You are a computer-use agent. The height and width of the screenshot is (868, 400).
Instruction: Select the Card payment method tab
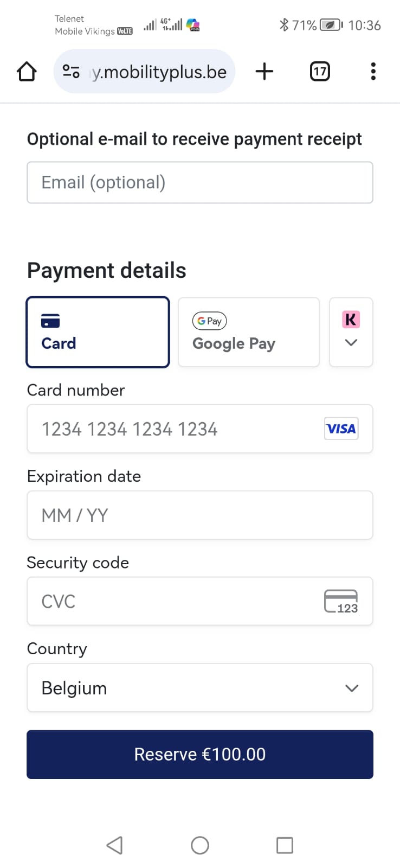[x=98, y=332]
